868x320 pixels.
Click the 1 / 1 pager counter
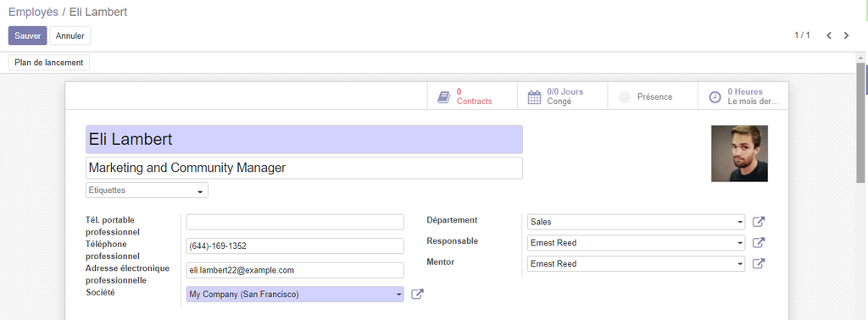coord(802,36)
